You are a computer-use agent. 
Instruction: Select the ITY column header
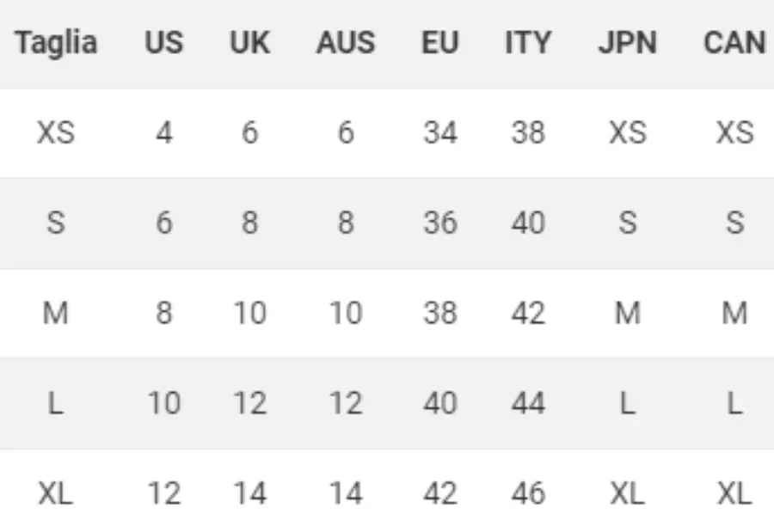click(x=528, y=42)
